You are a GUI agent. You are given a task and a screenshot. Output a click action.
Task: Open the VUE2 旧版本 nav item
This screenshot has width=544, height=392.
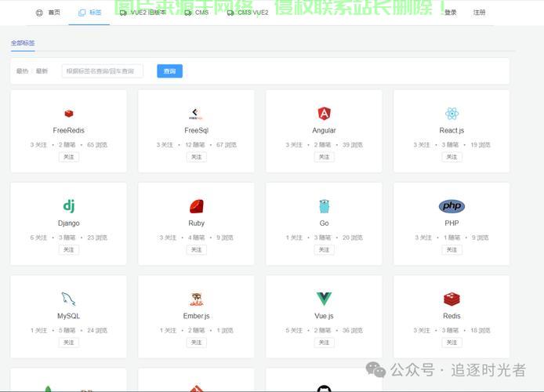point(143,13)
